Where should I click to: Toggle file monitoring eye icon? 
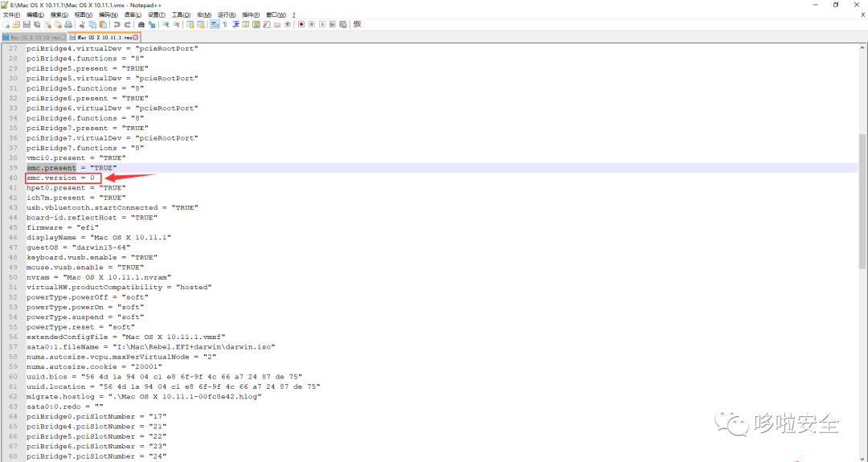[x=287, y=24]
